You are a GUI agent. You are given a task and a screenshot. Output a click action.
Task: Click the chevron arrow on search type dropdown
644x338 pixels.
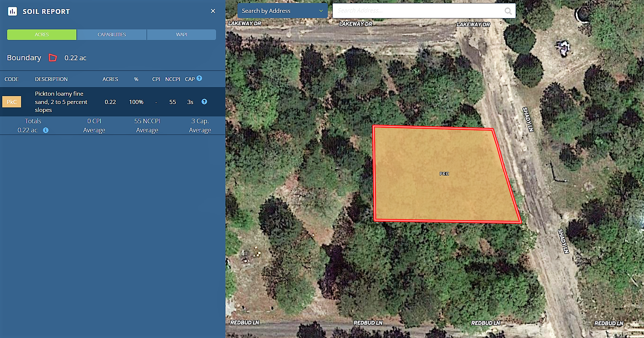pos(321,11)
